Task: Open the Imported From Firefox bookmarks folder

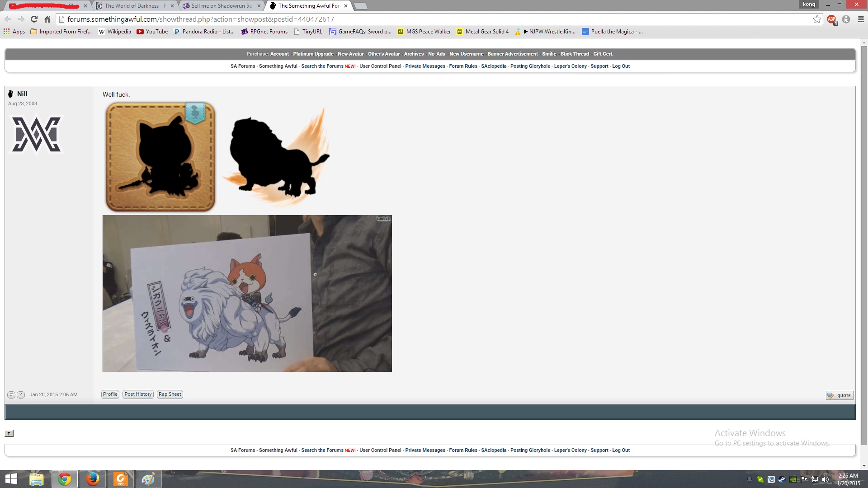Action: click(61, 32)
